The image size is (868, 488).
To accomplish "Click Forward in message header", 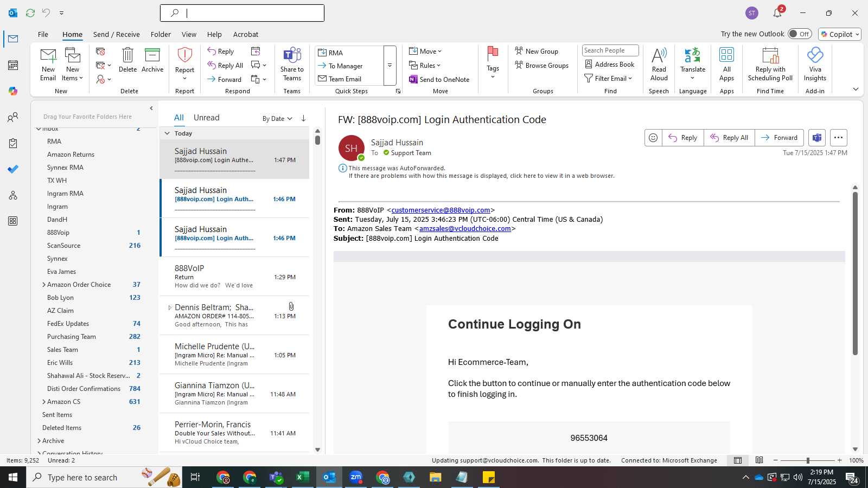I will tap(779, 138).
